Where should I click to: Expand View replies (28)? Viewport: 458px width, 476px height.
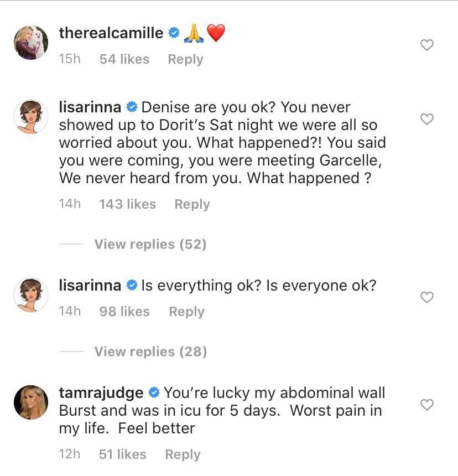pos(150,351)
